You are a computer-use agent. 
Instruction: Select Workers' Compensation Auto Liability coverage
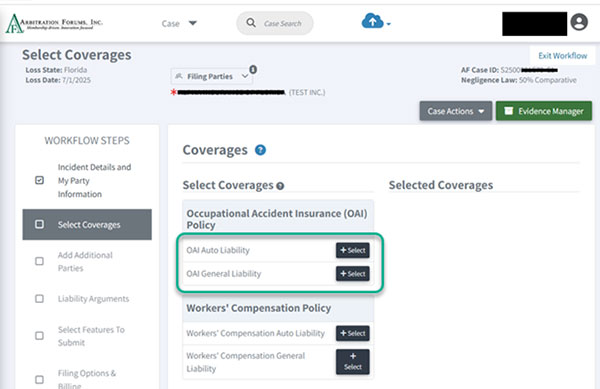[352, 333]
